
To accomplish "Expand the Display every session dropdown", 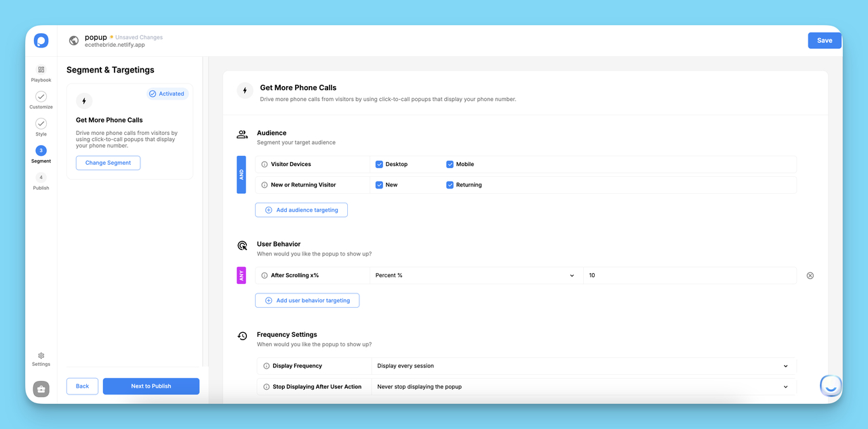I will pyautogui.click(x=584, y=366).
